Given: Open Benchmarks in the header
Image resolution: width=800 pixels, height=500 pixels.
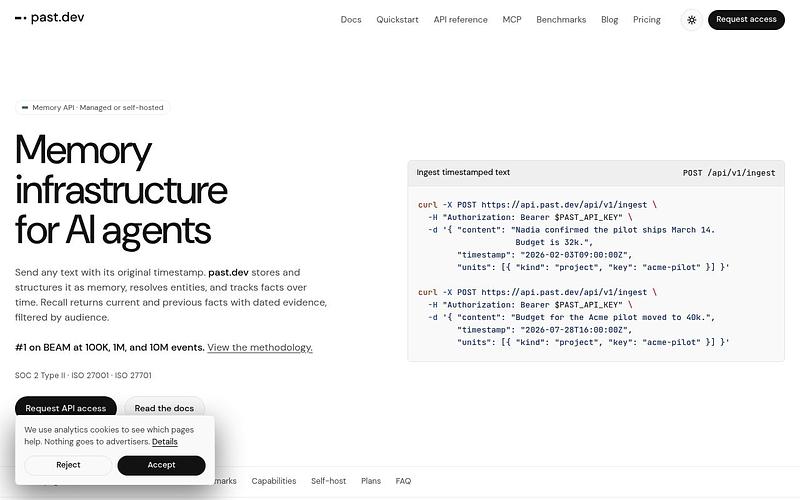Looking at the screenshot, I should [x=561, y=19].
